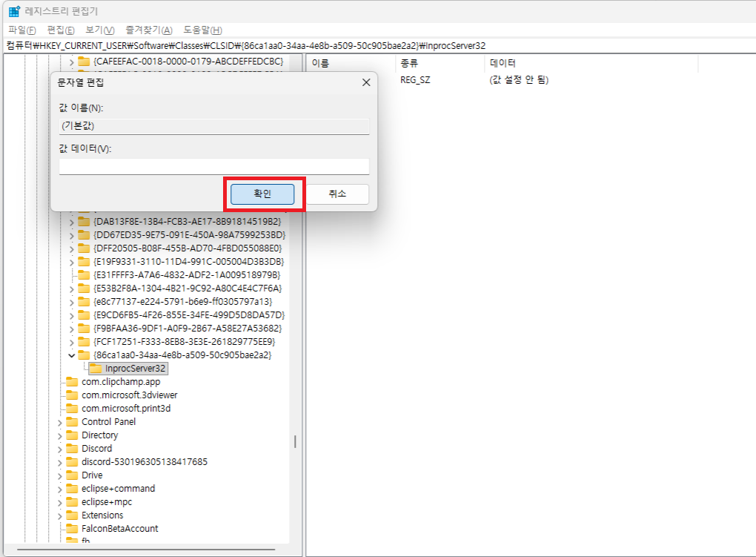The height and width of the screenshot is (557, 756).
Task: Expand the {CAFEEFAC-0018-0000-0179-ABCDEFFEDCBC} key
Action: point(71,62)
